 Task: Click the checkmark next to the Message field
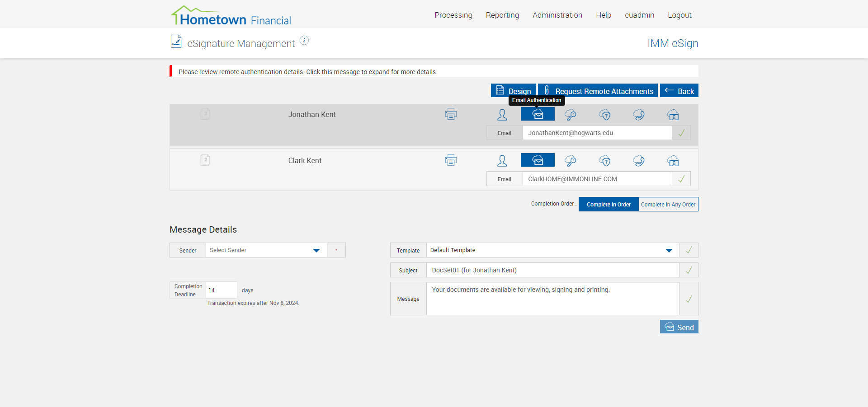(x=689, y=299)
